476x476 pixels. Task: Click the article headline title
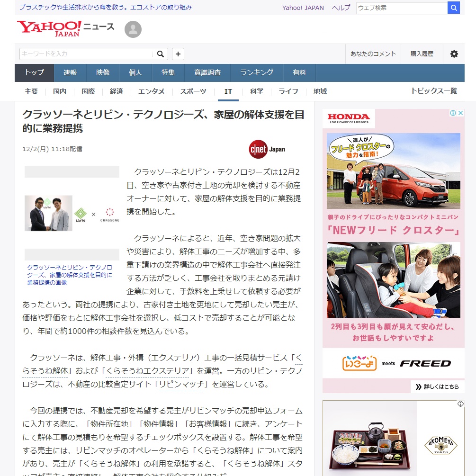coord(163,121)
